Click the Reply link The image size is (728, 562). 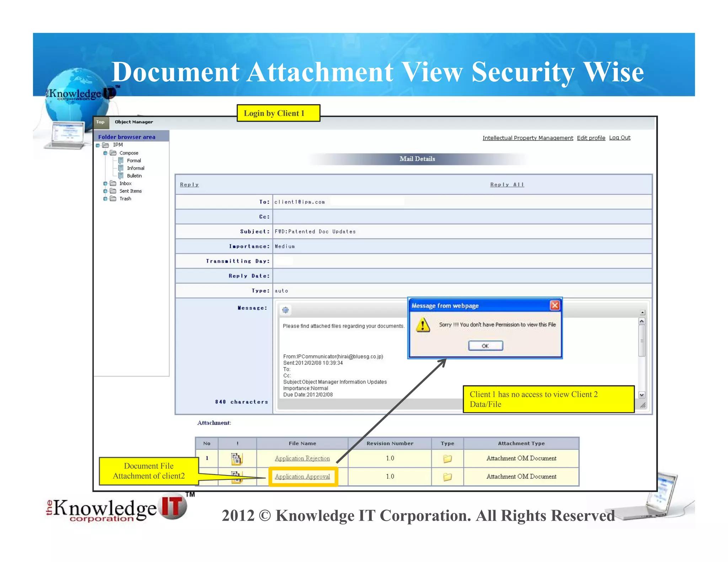pos(189,184)
